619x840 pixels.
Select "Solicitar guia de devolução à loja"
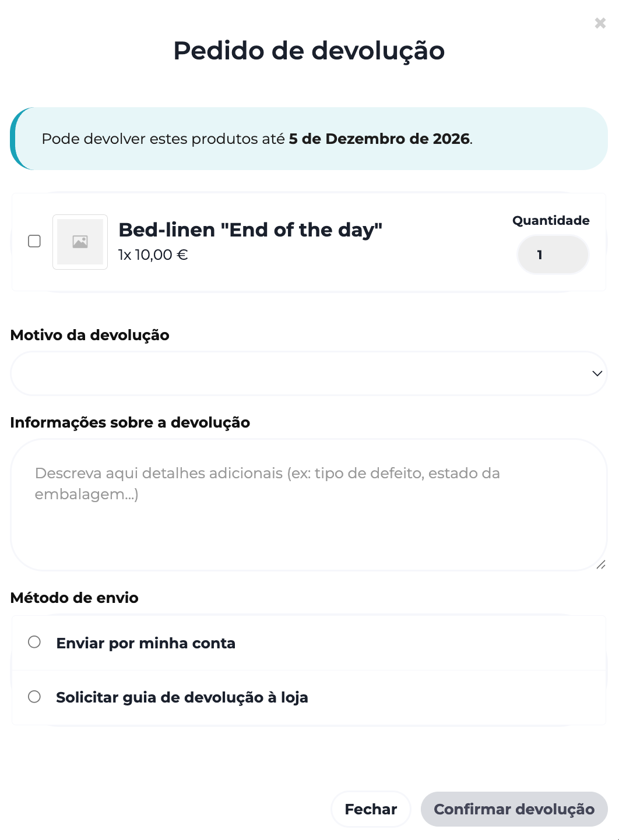[34, 696]
